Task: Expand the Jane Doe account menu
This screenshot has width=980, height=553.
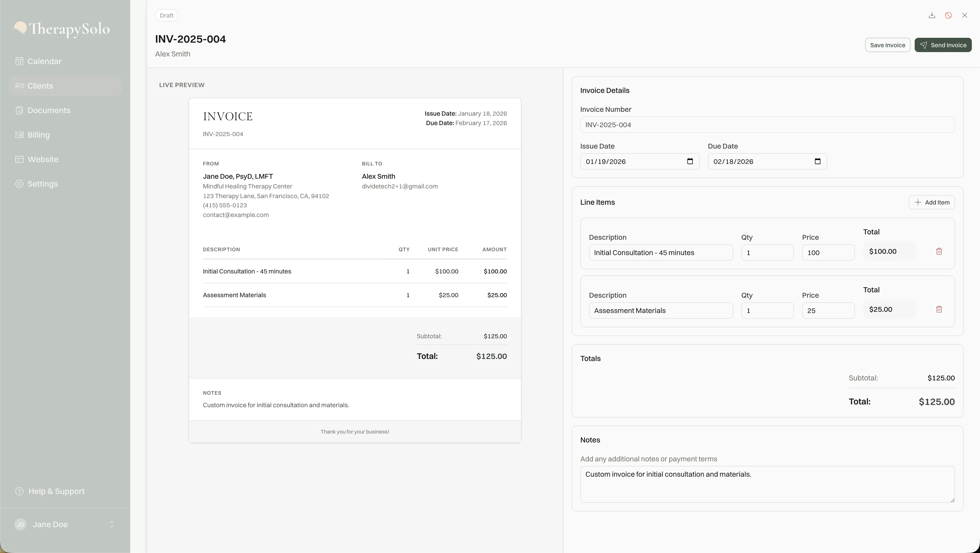Action: click(x=112, y=524)
